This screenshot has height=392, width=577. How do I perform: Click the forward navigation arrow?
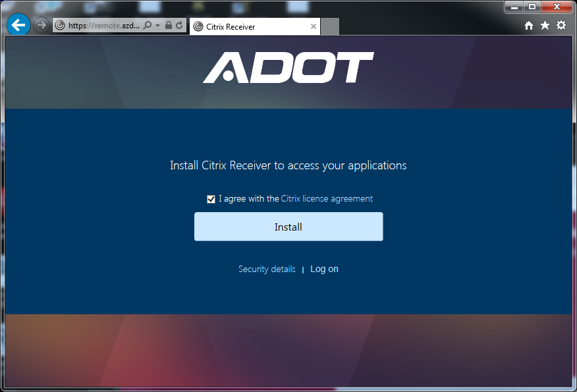tap(41, 25)
